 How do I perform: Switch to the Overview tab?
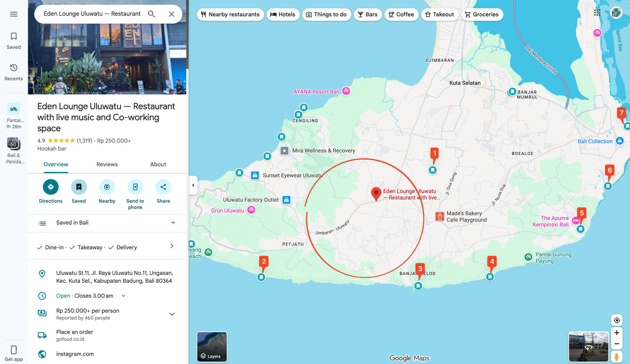click(56, 165)
